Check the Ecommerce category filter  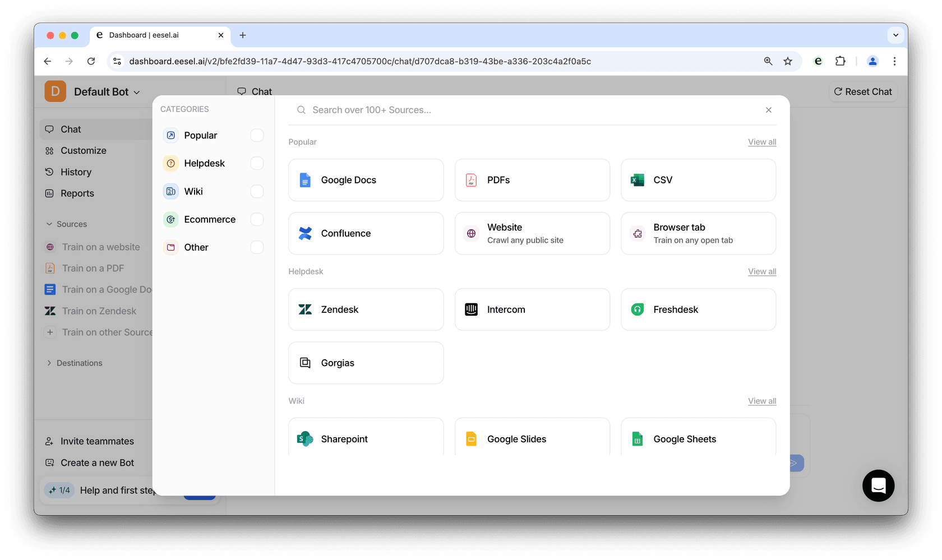pyautogui.click(x=257, y=219)
